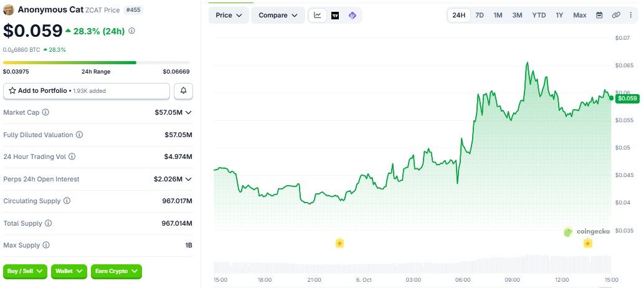Click the info icon beside 28.3% (24h)
Viewport: 644px width, 288px height.
pyautogui.click(x=131, y=31)
